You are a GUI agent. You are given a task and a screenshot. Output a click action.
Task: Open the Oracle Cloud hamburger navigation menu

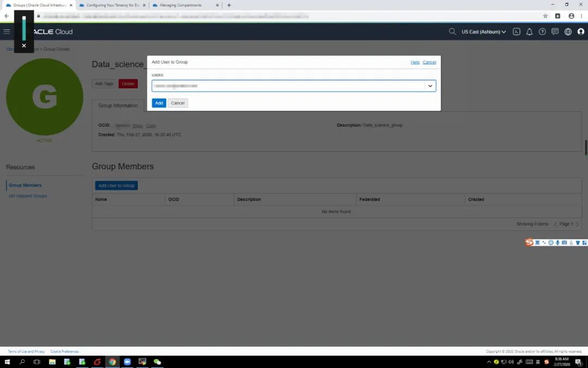[7, 32]
